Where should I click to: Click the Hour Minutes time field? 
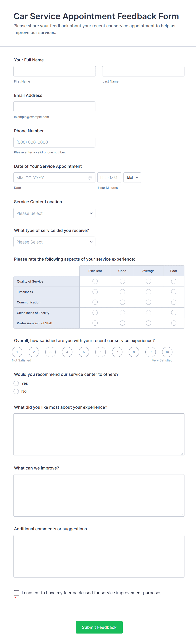point(109,178)
